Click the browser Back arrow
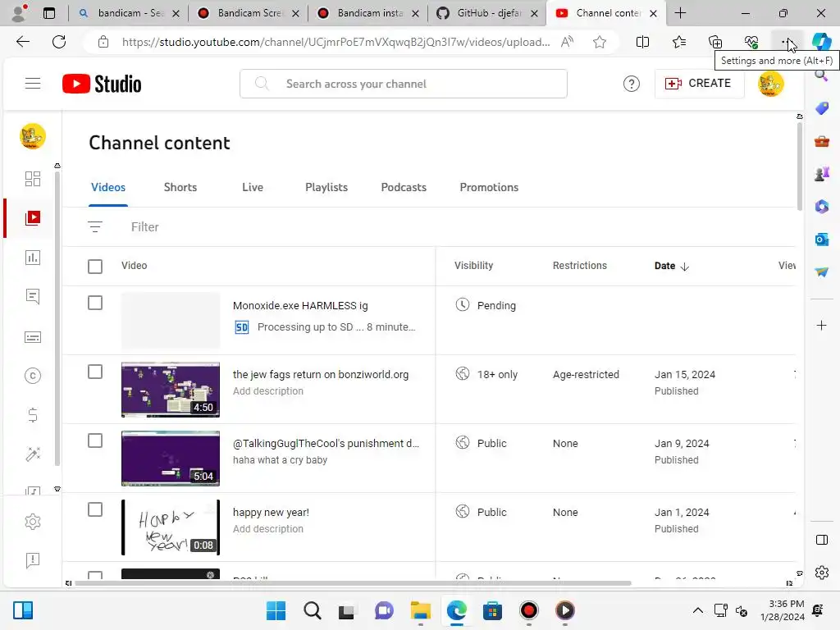 click(22, 42)
